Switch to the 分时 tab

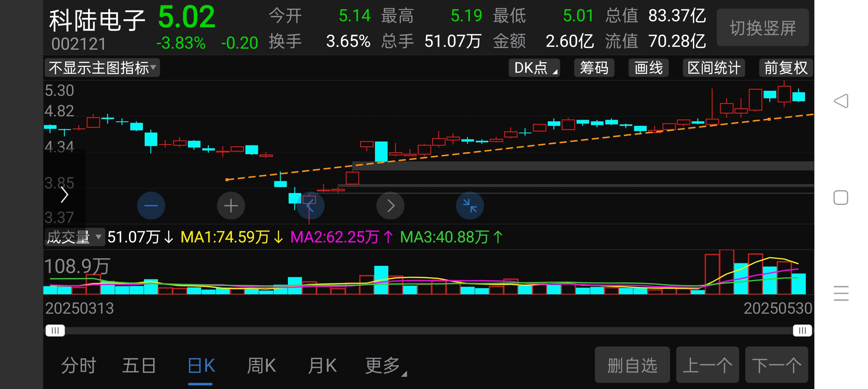(79, 366)
